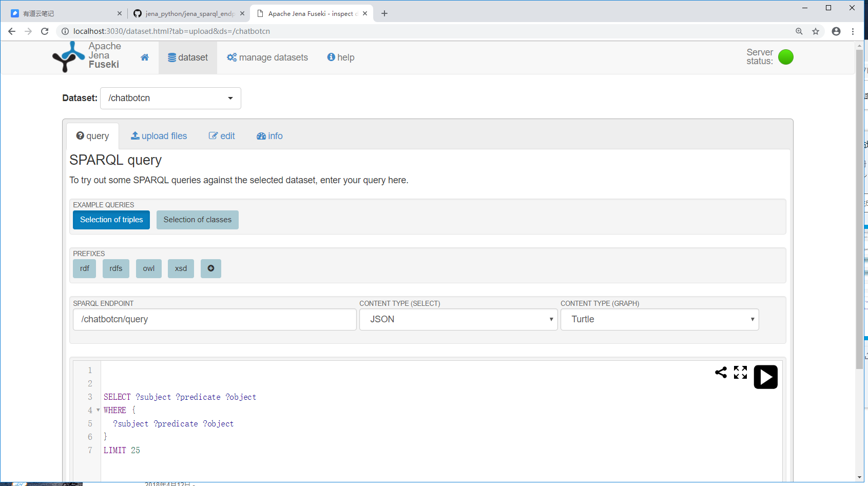Click the home icon in navbar
The image size is (868, 486).
145,57
